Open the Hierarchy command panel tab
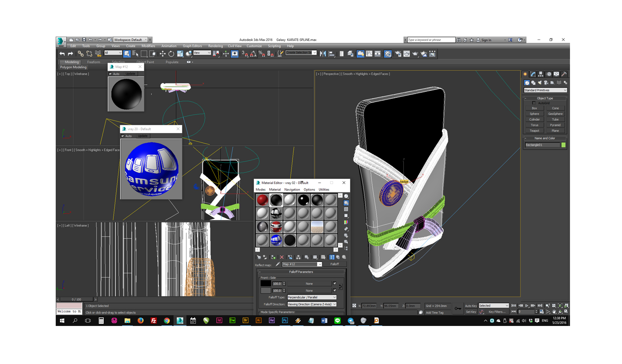The height and width of the screenshot is (364, 622). click(x=541, y=74)
